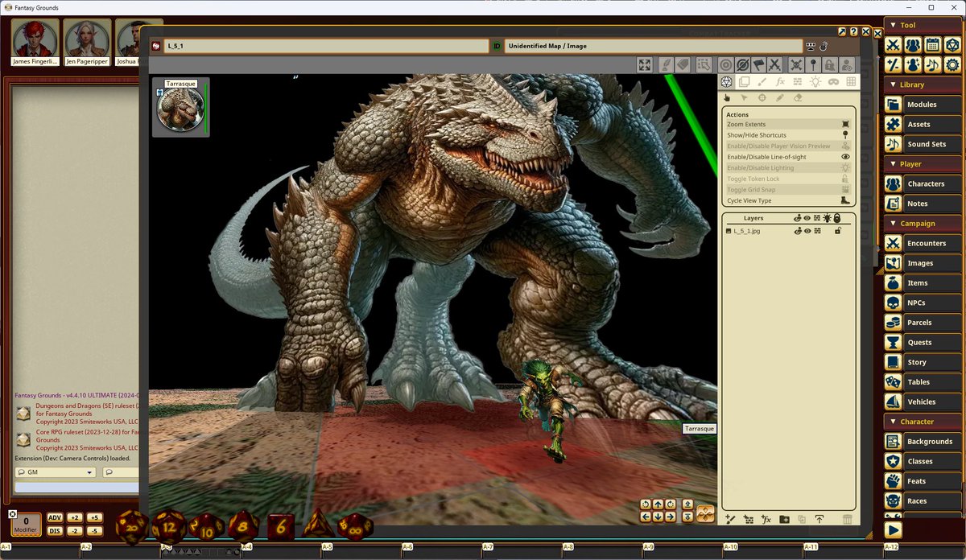Screen dimensions: 966x560
Task: Toggle the ID identified button in title bar
Action: (x=497, y=47)
